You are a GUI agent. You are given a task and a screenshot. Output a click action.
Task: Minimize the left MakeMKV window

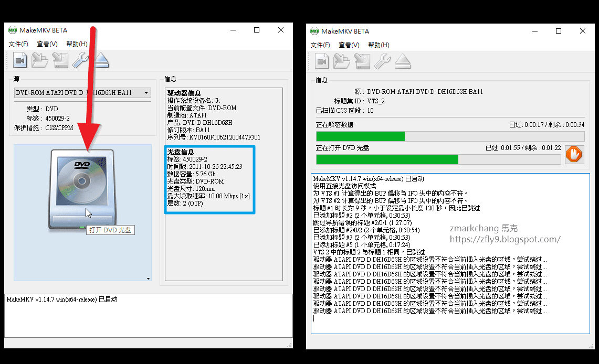pyautogui.click(x=233, y=30)
